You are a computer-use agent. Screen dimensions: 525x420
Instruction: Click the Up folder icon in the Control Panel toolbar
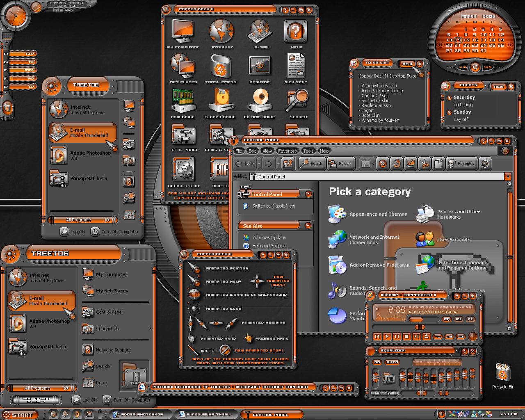pyautogui.click(x=288, y=164)
